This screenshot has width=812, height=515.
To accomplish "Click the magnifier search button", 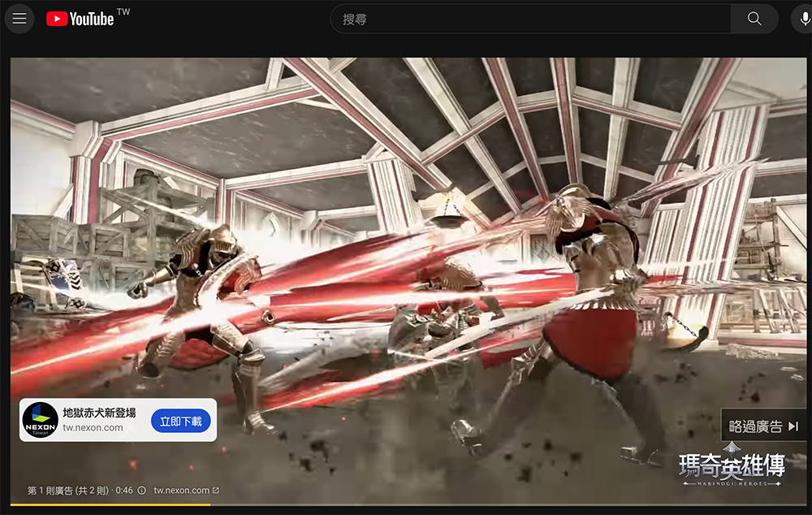I will (x=754, y=19).
